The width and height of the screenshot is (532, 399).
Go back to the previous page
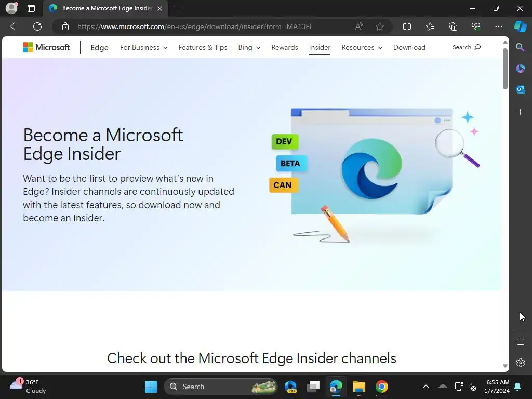click(15, 26)
